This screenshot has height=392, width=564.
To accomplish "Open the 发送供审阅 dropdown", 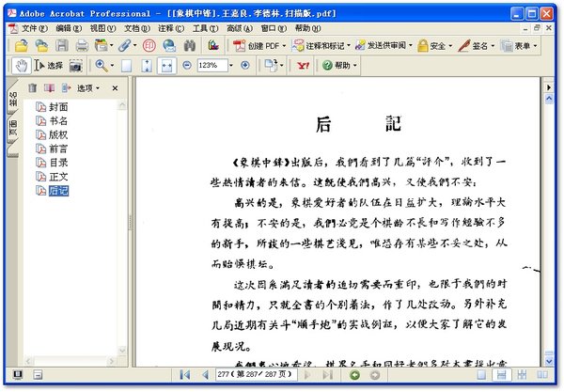I will pos(384,46).
